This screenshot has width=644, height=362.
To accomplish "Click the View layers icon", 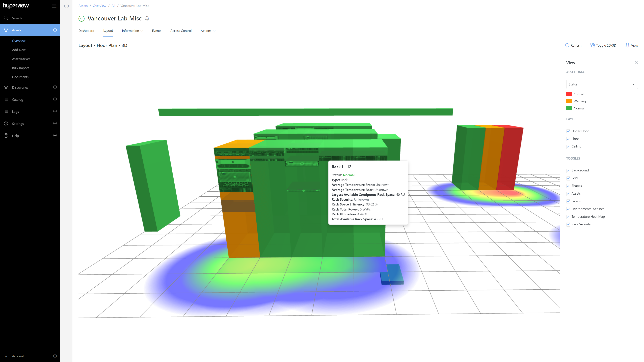I will click(627, 45).
